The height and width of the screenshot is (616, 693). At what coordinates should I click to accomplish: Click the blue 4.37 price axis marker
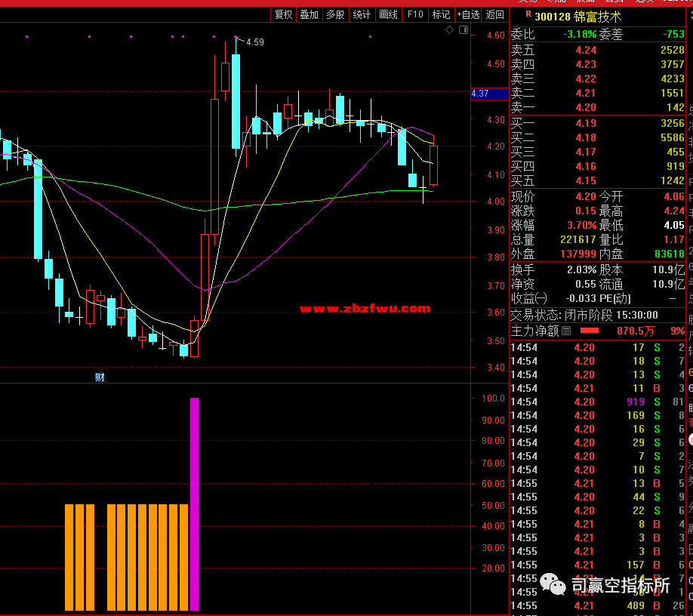coord(490,94)
